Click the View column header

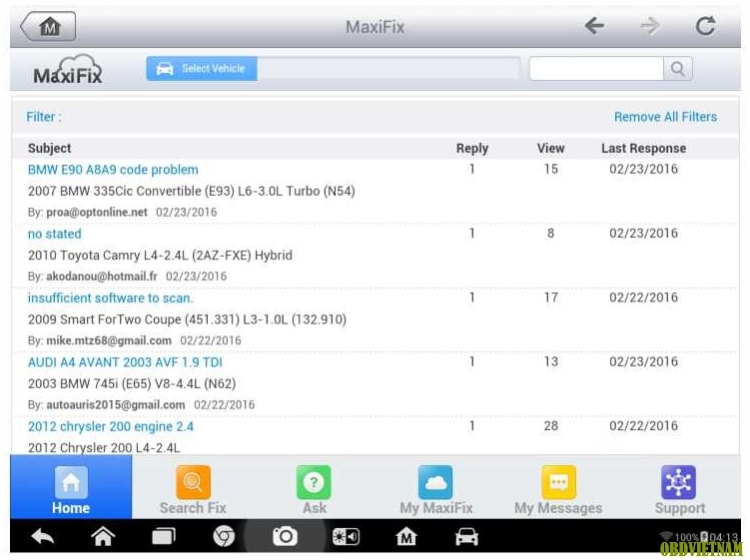tap(550, 149)
